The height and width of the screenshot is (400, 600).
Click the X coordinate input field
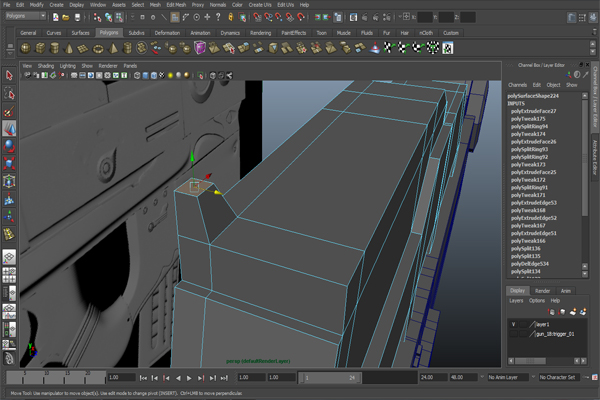pyautogui.click(x=424, y=17)
